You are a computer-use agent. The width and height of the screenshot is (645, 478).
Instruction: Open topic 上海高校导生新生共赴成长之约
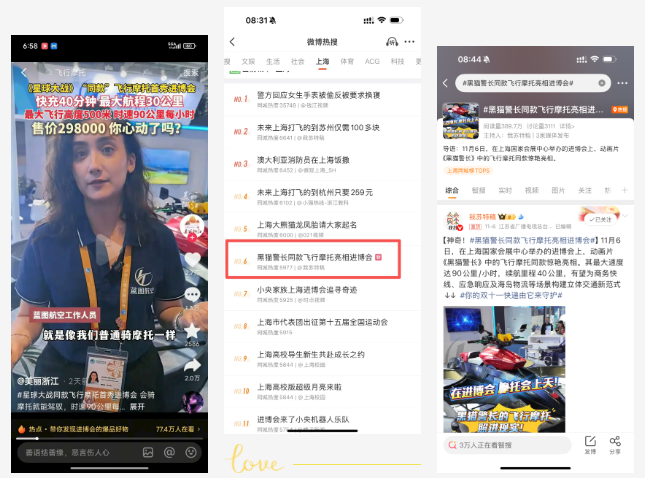click(322, 359)
